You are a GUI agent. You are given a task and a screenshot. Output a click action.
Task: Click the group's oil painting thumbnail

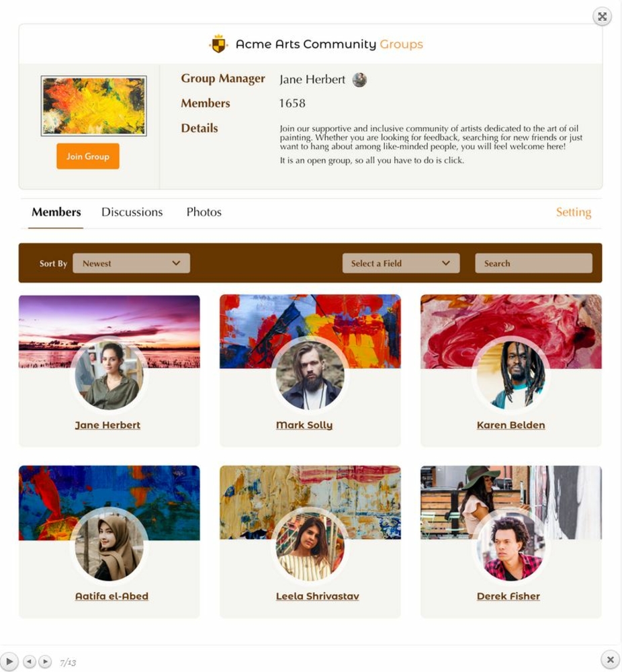click(94, 106)
